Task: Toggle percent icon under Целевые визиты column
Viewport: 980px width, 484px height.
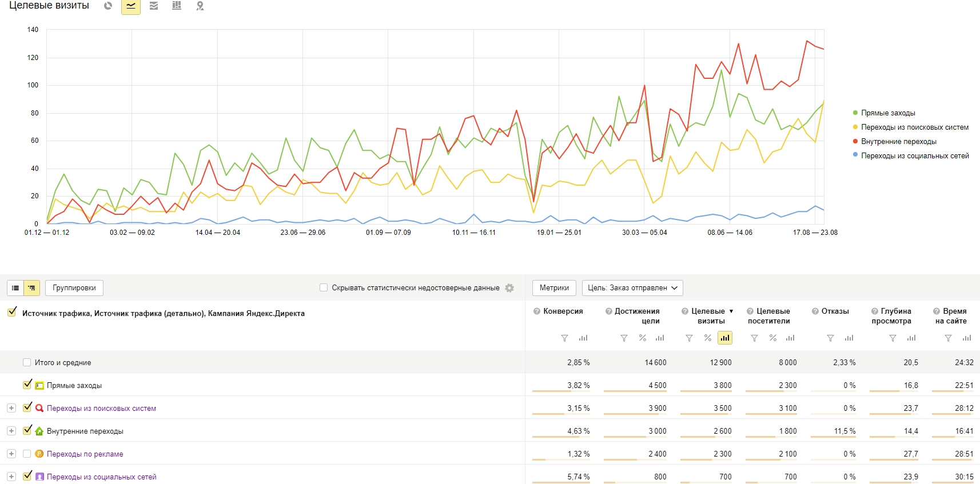Action: tap(707, 338)
